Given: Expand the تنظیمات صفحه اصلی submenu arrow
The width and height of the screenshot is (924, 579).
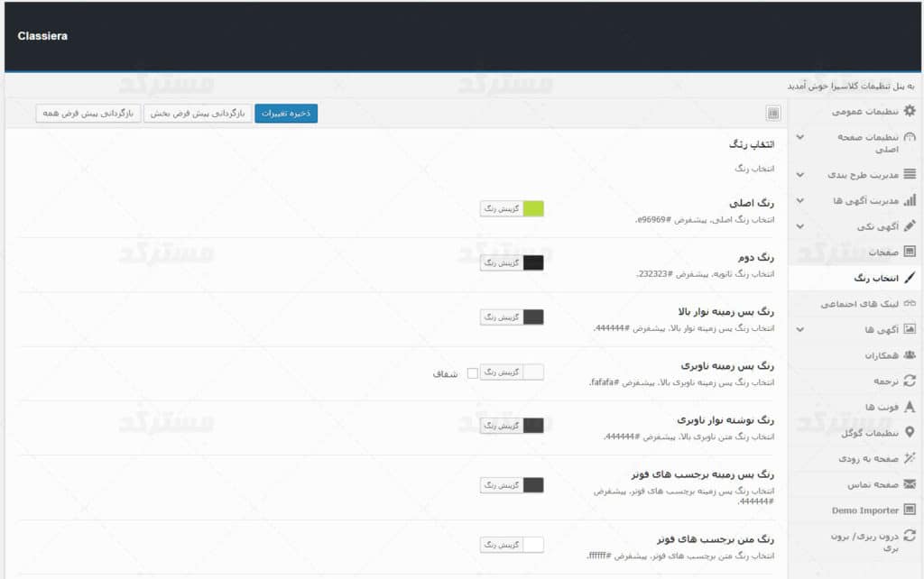Looking at the screenshot, I should [x=800, y=137].
